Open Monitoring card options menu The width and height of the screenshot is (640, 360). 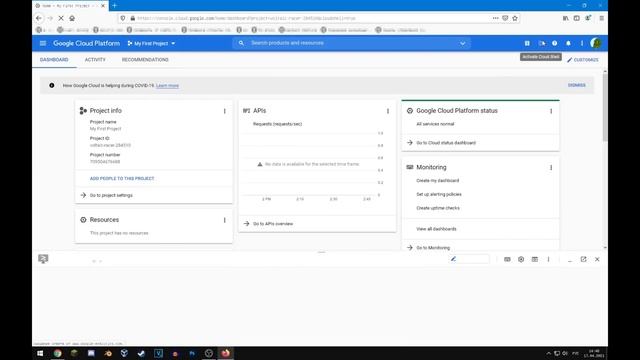coord(551,167)
